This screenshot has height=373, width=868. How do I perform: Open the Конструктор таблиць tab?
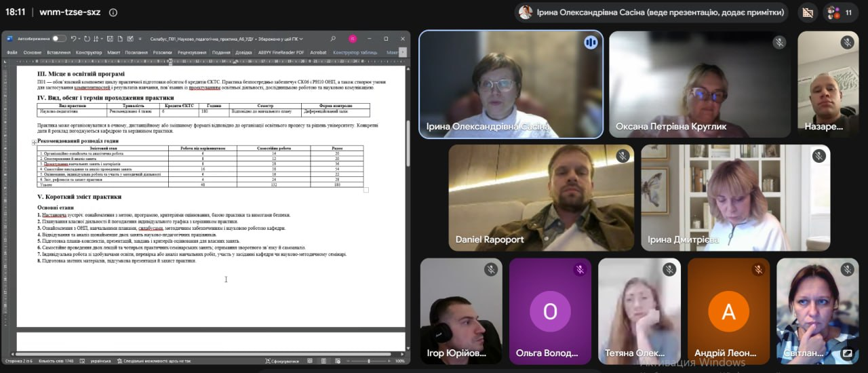point(355,52)
